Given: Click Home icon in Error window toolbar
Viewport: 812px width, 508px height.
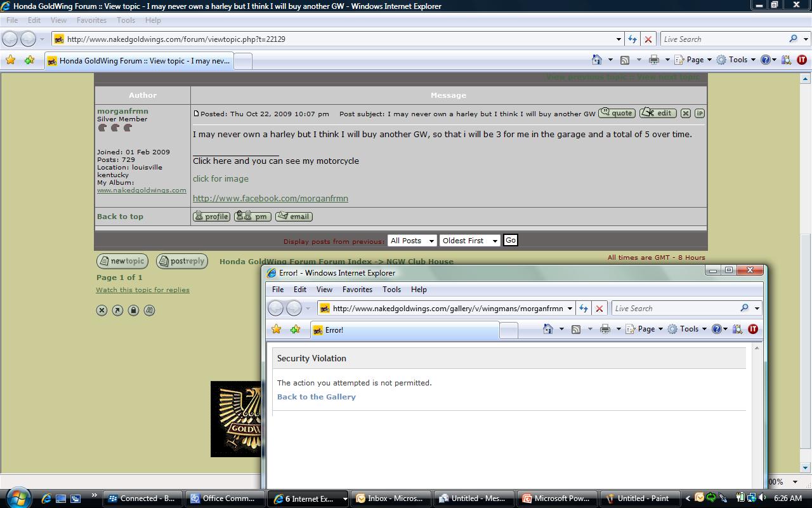Looking at the screenshot, I should click(548, 329).
